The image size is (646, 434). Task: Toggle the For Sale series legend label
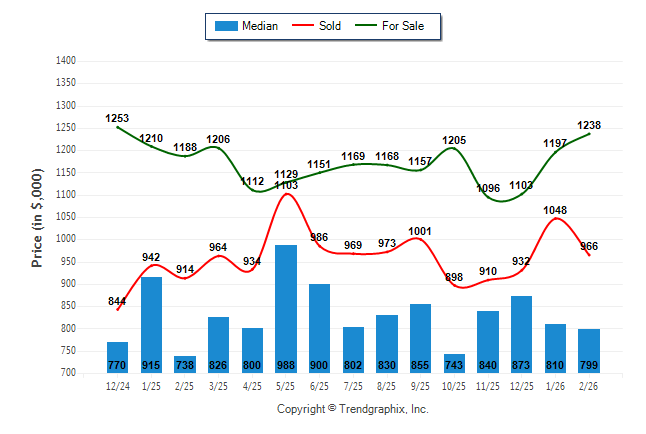coord(410,26)
